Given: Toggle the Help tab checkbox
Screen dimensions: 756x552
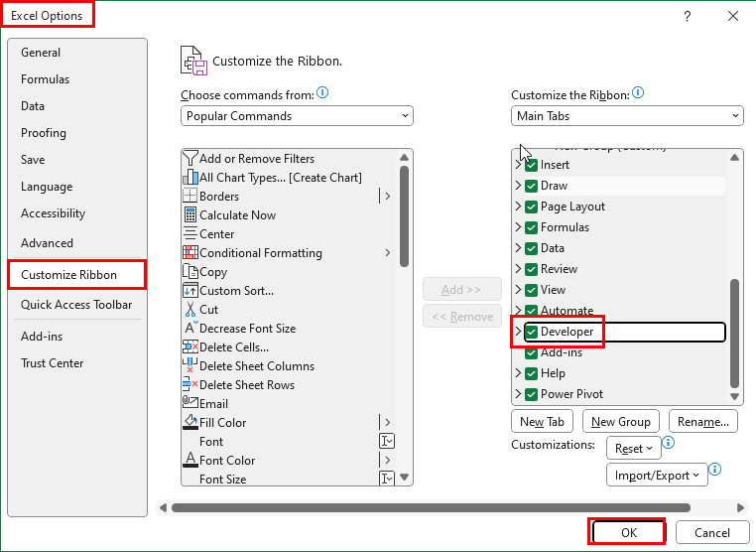Looking at the screenshot, I should (532, 373).
